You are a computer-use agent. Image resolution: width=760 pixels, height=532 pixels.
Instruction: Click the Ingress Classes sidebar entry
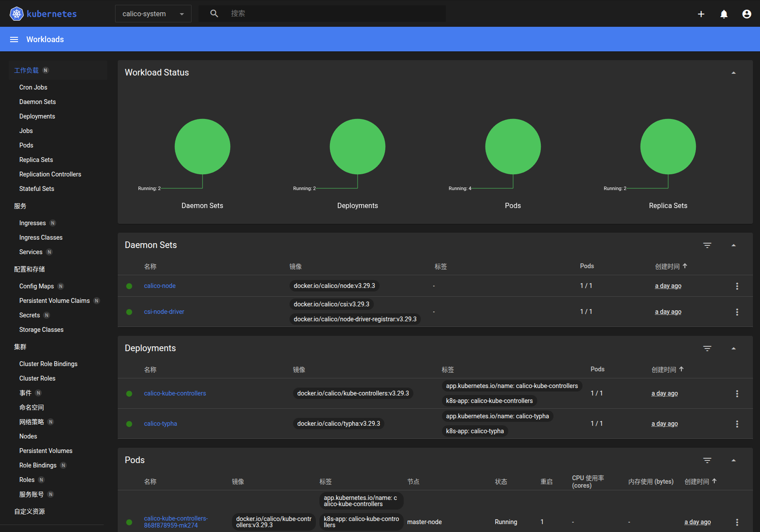pos(41,237)
